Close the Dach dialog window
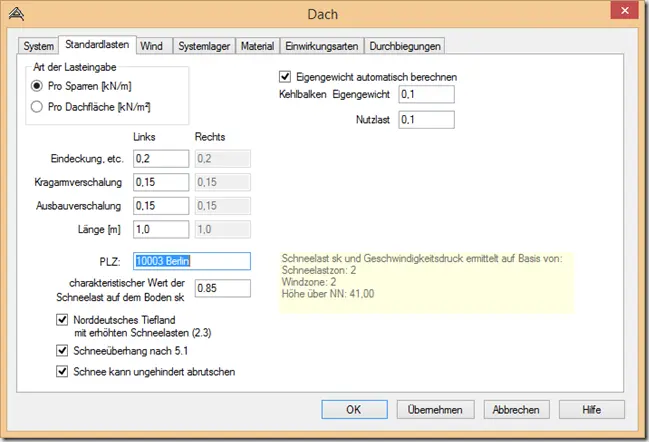Image resolution: width=649 pixels, height=442 pixels. click(625, 10)
